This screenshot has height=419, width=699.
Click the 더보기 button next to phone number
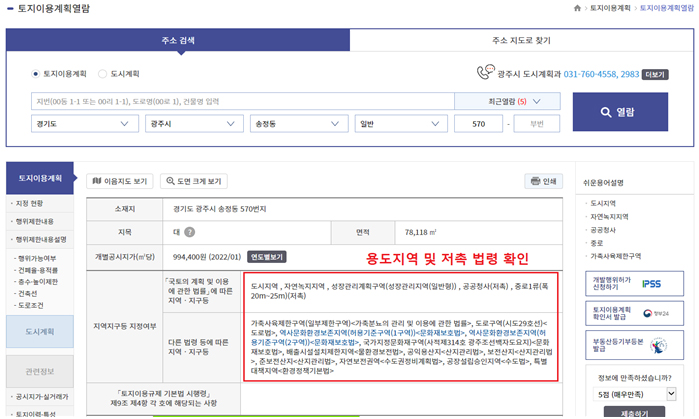(655, 74)
